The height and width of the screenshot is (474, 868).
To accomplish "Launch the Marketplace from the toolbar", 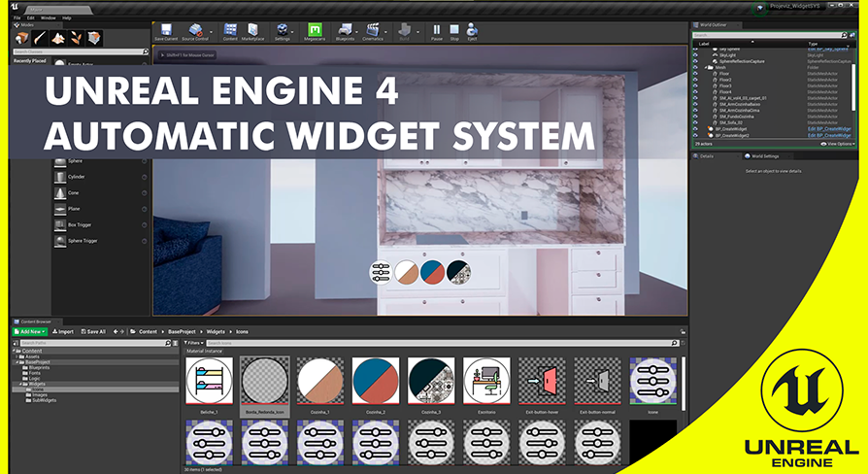I will click(253, 31).
